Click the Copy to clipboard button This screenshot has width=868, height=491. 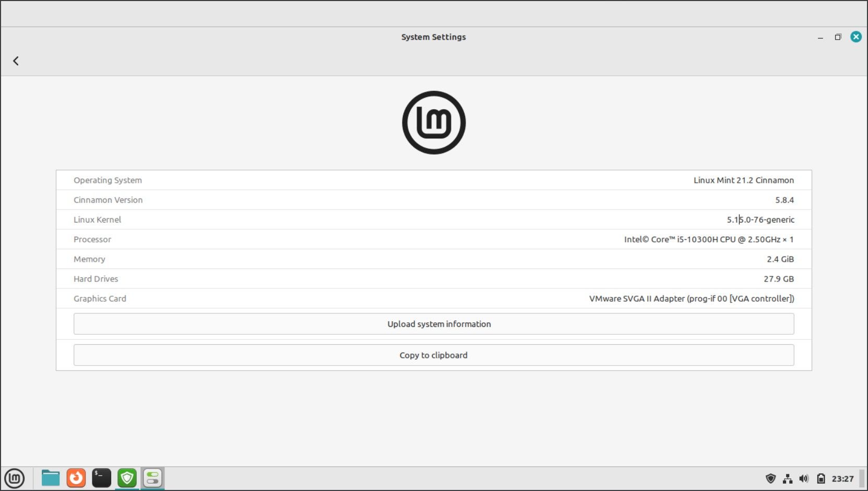point(434,355)
